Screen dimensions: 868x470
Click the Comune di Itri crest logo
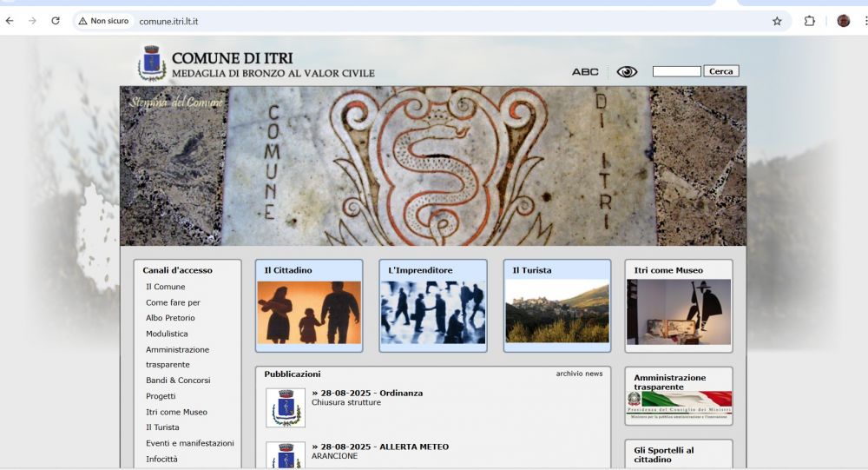tap(152, 63)
